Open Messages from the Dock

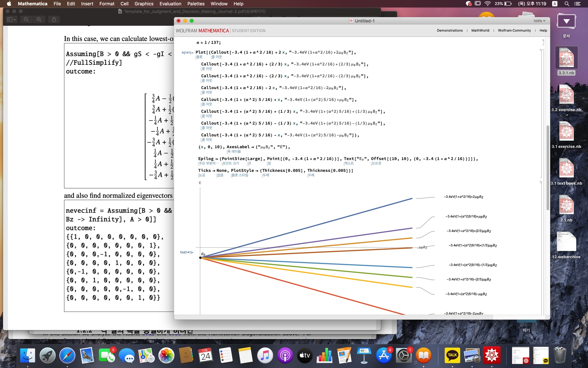(x=127, y=355)
